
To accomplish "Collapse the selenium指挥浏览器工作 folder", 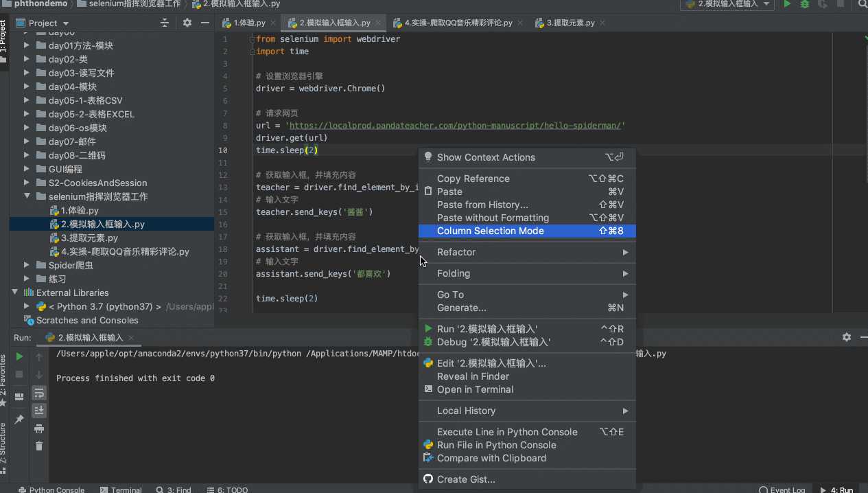I will tap(27, 196).
